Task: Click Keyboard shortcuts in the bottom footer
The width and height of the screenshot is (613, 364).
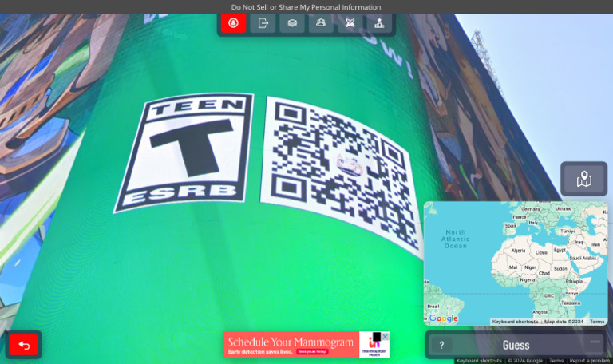Action: click(479, 361)
